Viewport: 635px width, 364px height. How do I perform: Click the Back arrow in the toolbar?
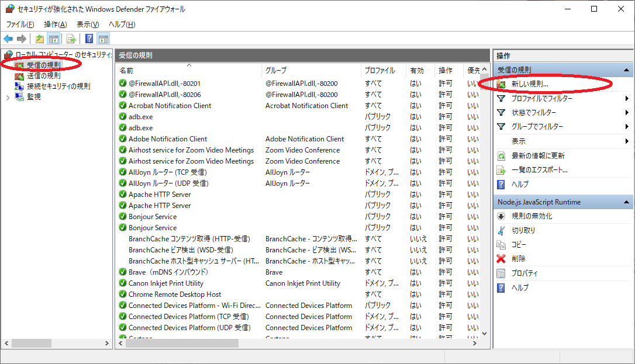pos(8,39)
